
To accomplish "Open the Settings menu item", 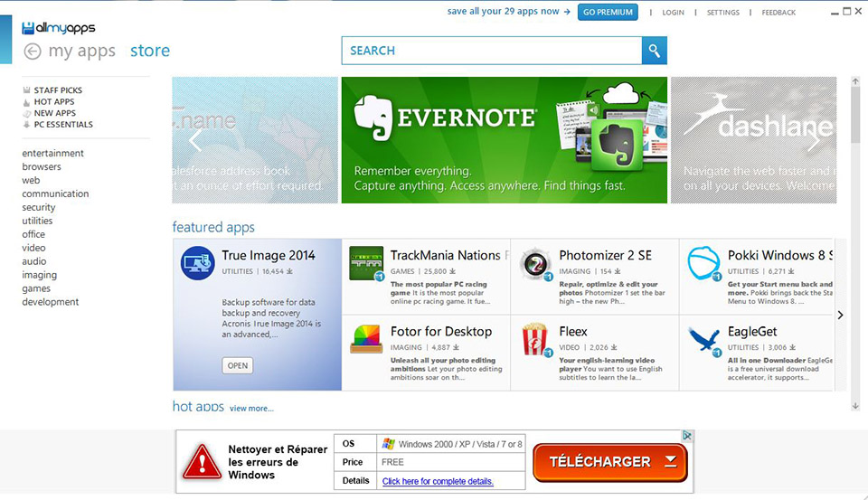I will tap(723, 12).
